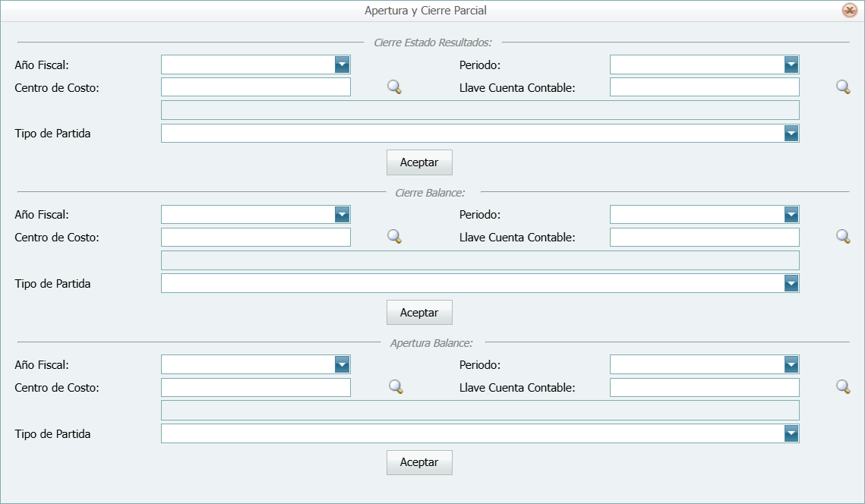Confirm Apertura Balance by clicking its Aceptar button
This screenshot has width=865, height=504.
point(419,462)
